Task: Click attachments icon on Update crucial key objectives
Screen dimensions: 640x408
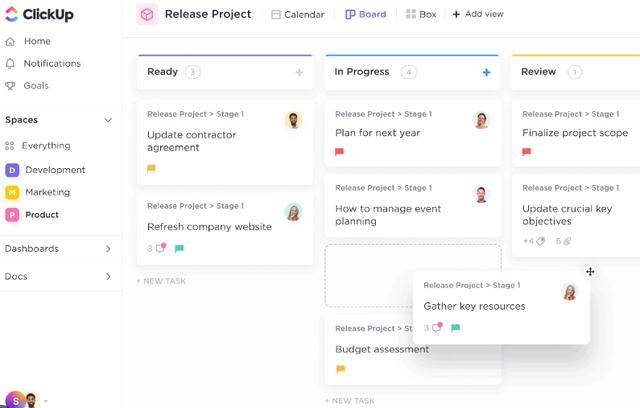Action: click(563, 241)
